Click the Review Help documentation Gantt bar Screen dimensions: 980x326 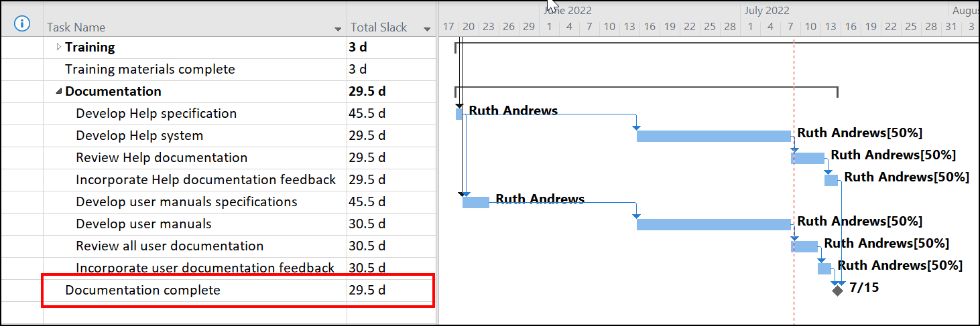tap(808, 158)
